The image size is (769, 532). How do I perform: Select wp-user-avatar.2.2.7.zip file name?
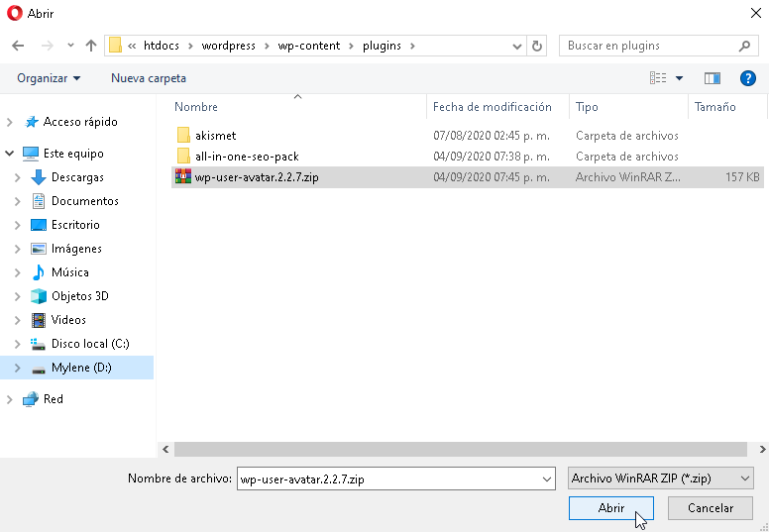click(x=257, y=177)
